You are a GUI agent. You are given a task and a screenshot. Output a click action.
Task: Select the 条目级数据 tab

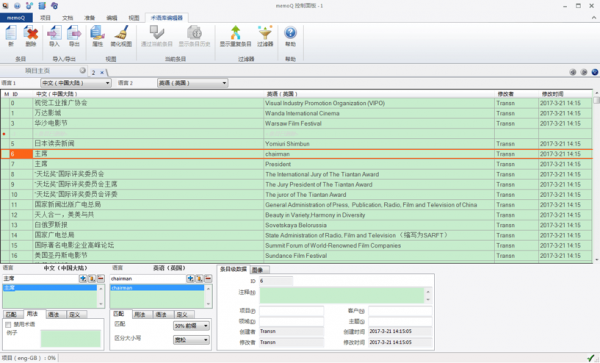tap(233, 269)
